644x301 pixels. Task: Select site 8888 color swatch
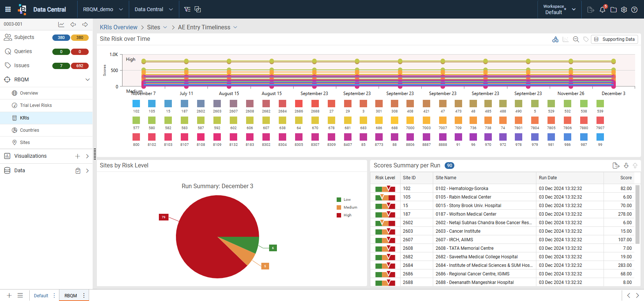pyautogui.click(x=442, y=137)
